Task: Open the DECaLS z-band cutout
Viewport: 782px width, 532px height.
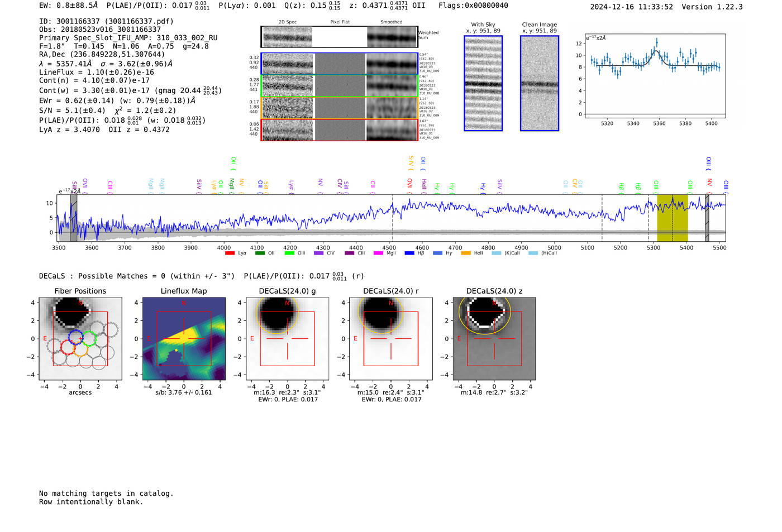Action: click(494, 338)
